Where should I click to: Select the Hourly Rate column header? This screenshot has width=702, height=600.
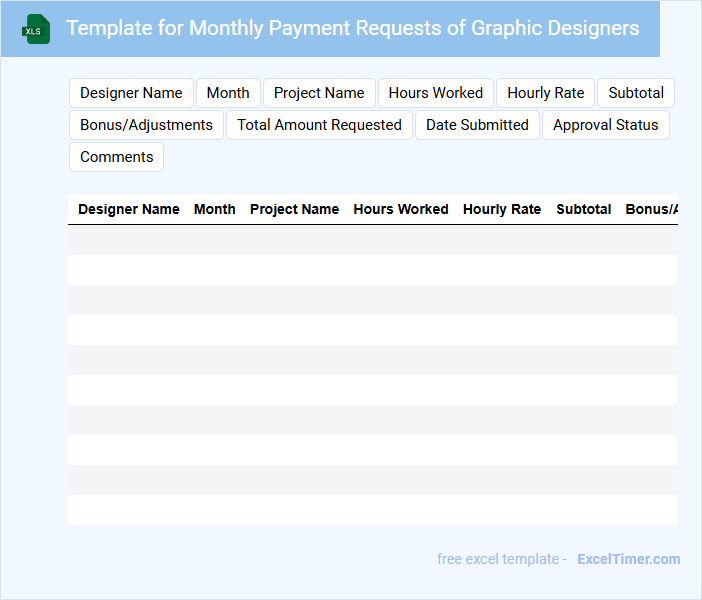(502, 209)
